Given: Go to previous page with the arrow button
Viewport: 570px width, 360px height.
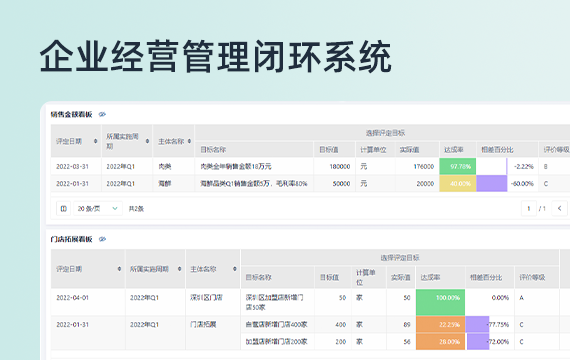Looking at the screenshot, I should coord(559,209).
